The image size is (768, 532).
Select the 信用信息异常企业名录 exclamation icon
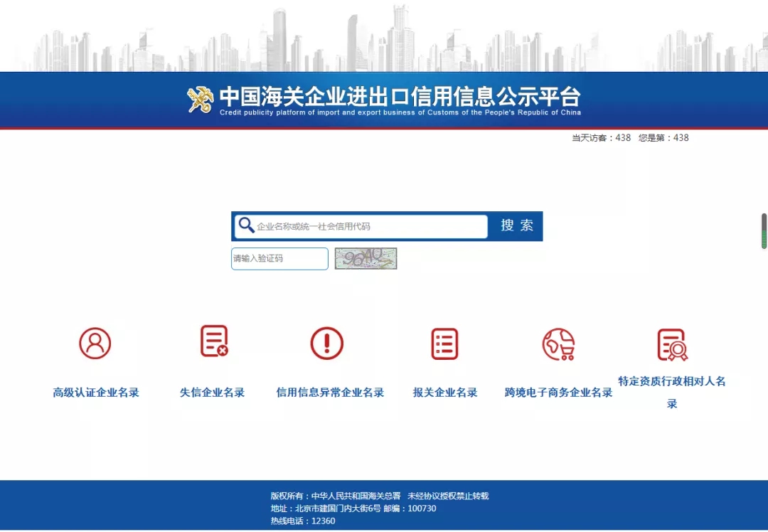point(327,343)
